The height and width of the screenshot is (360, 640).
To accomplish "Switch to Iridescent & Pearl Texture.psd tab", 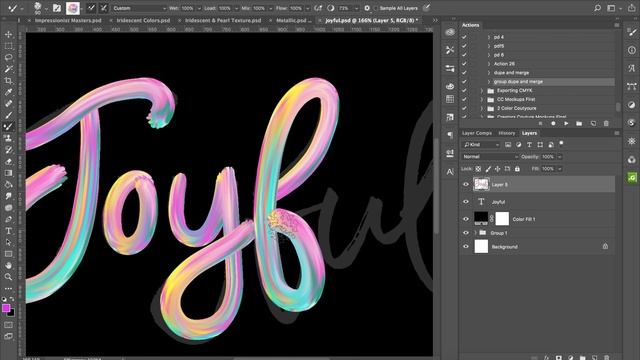I will click(x=223, y=20).
